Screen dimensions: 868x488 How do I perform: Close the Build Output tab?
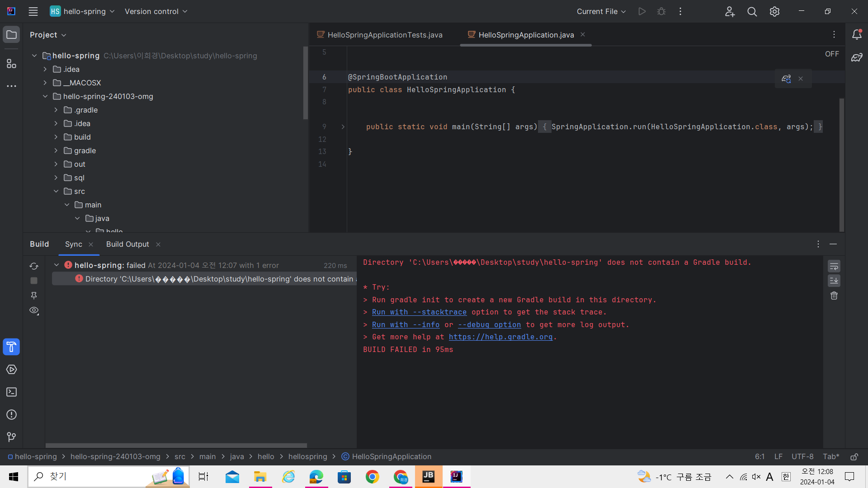158,244
